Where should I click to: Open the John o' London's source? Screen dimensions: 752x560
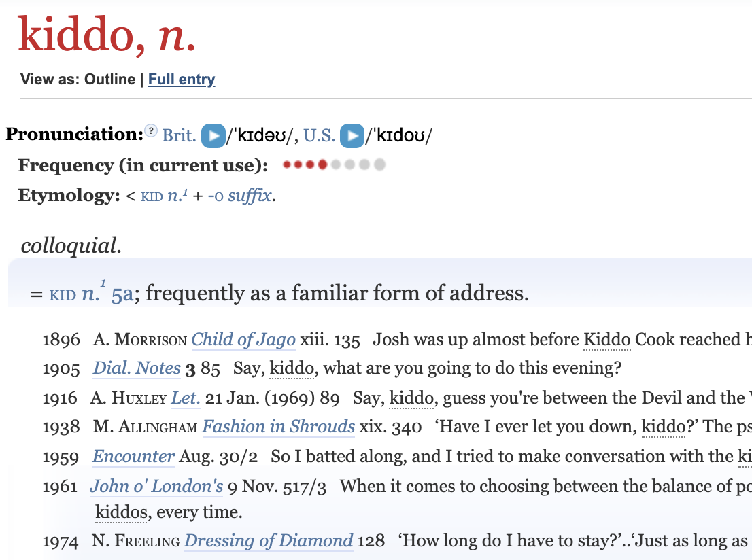tap(156, 486)
